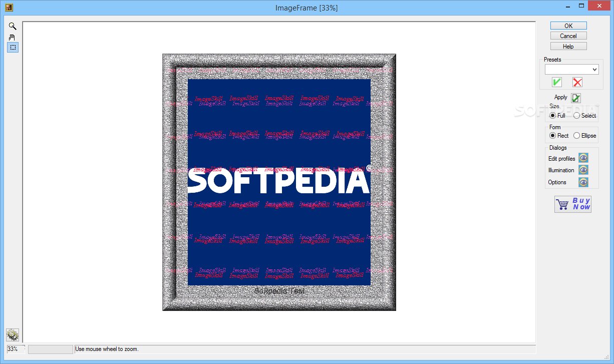Select the hand pan tool
The width and height of the screenshot is (614, 364).
(x=13, y=37)
